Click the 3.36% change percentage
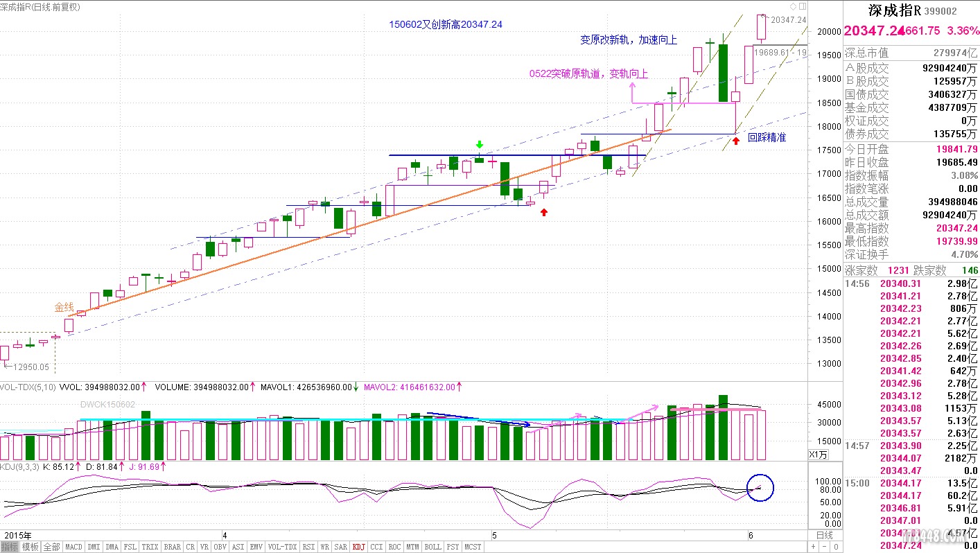 pyautogui.click(x=963, y=31)
